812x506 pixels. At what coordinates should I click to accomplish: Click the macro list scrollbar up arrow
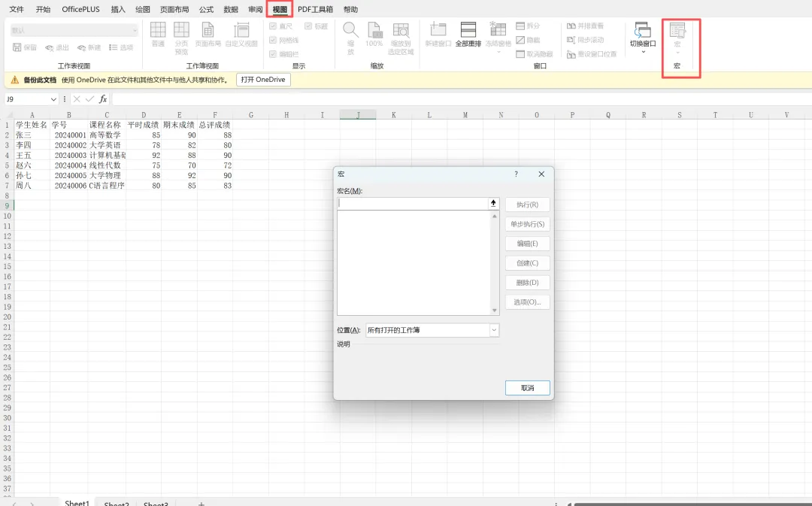(x=495, y=216)
